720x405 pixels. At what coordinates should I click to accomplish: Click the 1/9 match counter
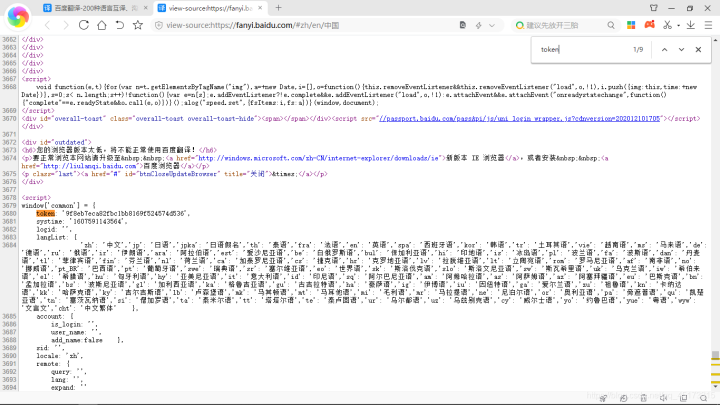pyautogui.click(x=638, y=50)
